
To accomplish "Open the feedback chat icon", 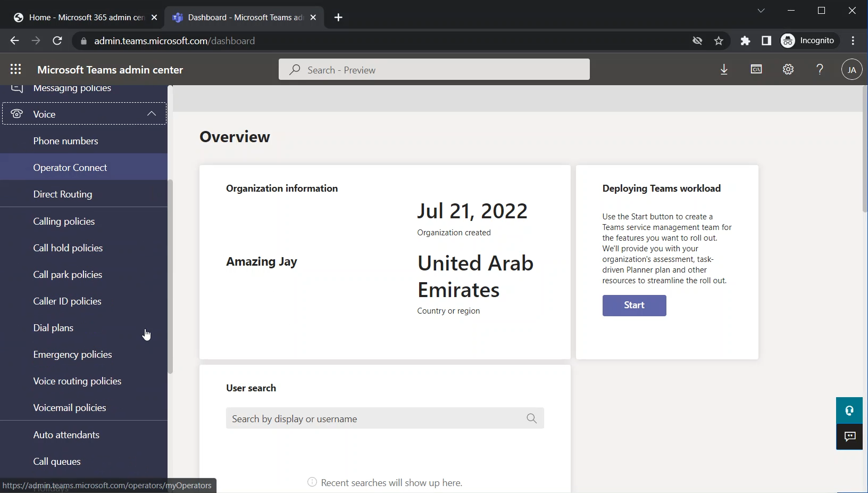I will 849,437.
